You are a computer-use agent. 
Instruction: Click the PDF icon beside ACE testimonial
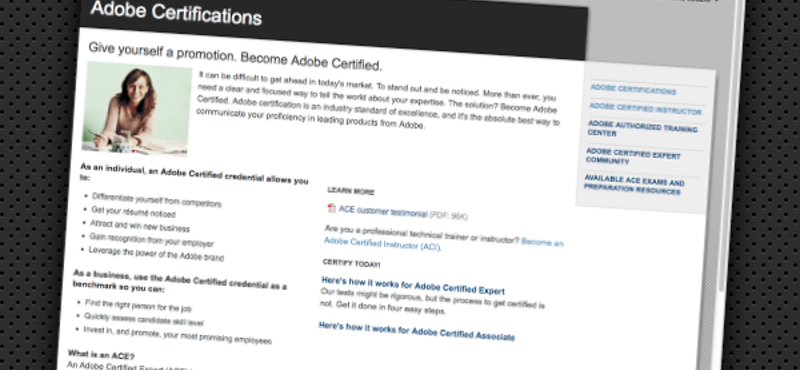pyautogui.click(x=332, y=208)
